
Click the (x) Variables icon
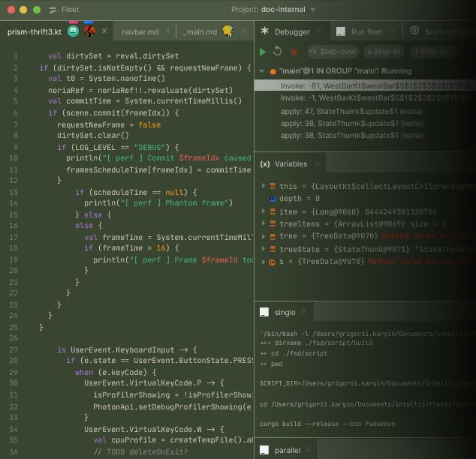coord(265,164)
